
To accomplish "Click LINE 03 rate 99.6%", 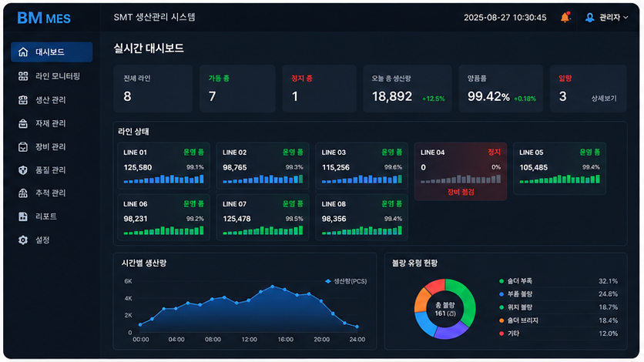I will tap(393, 167).
